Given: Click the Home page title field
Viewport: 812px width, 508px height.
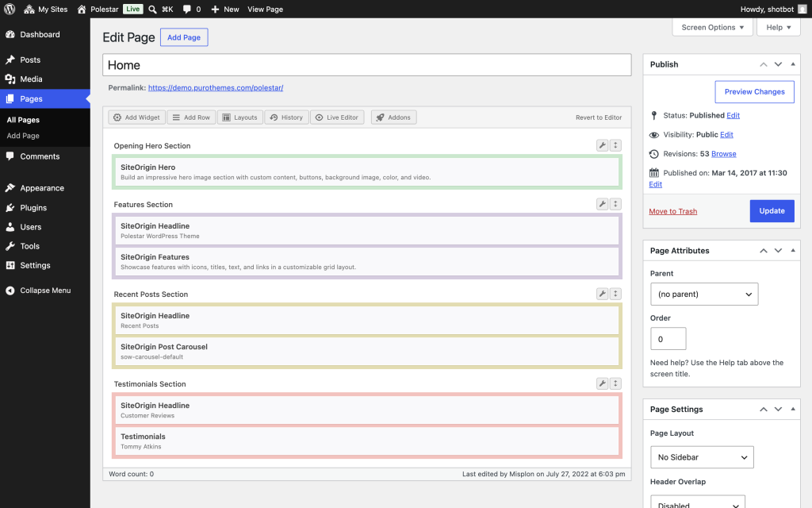Looking at the screenshot, I should 366,65.
